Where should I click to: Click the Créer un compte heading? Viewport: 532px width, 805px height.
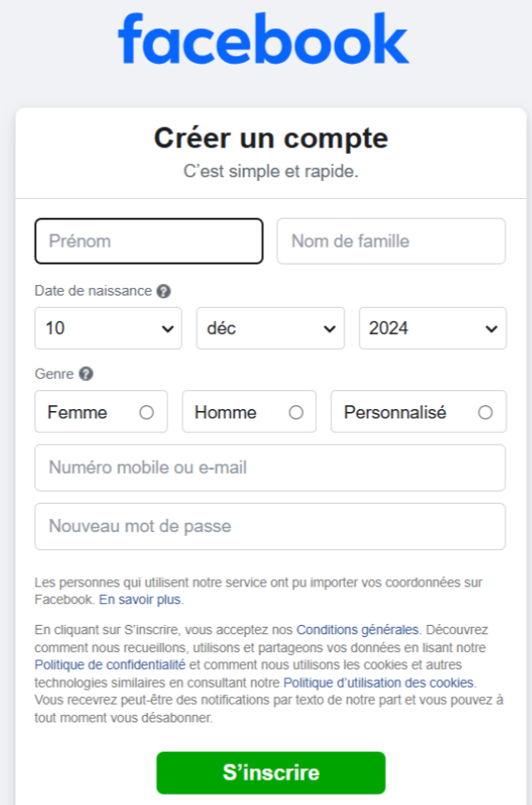coord(271,138)
